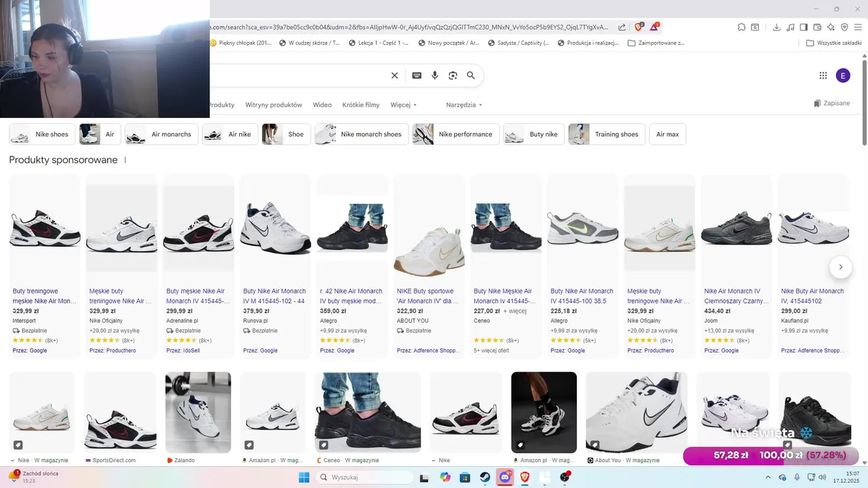The height and width of the screenshot is (488, 868).
Task: Click the Windows Start button
Action: [304, 477]
